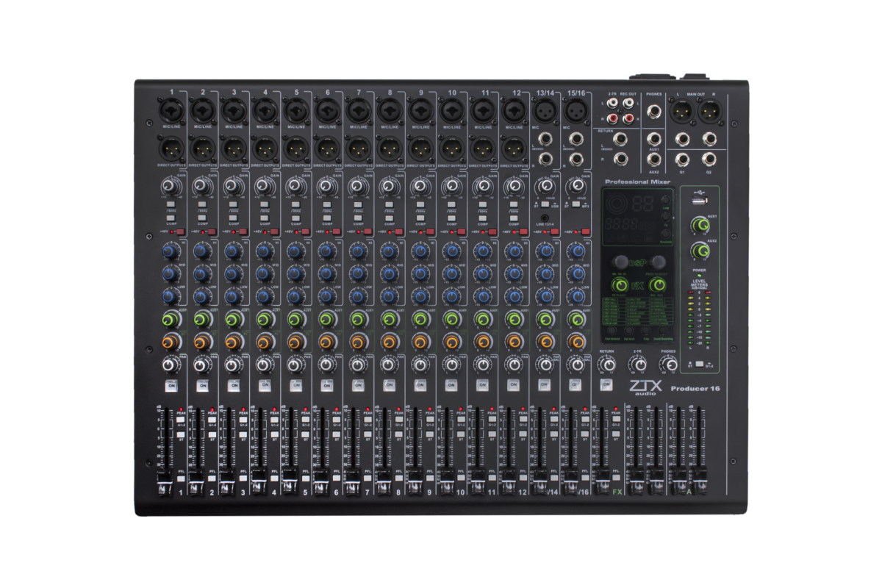The height and width of the screenshot is (588, 882).
Task: Click the green AUX1 knob on channel 5
Action: (293, 319)
